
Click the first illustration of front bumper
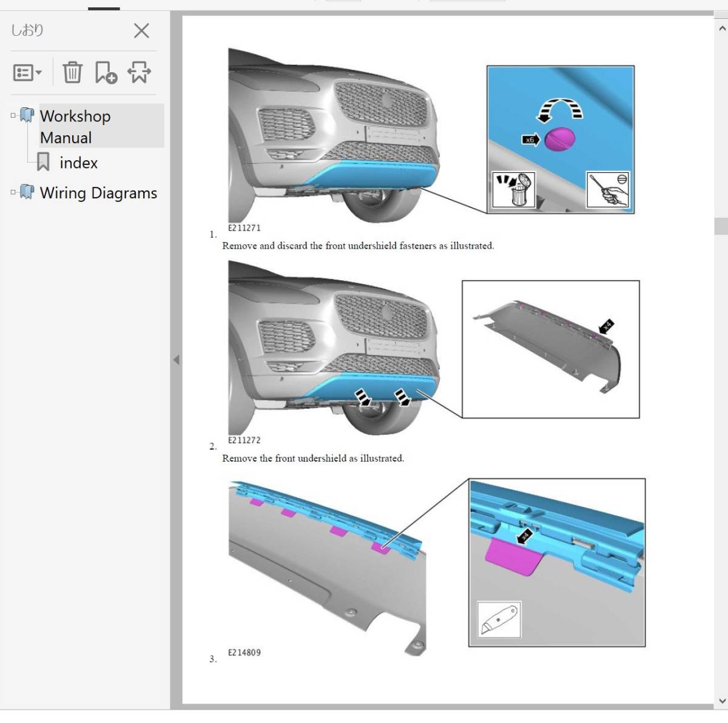point(334,135)
